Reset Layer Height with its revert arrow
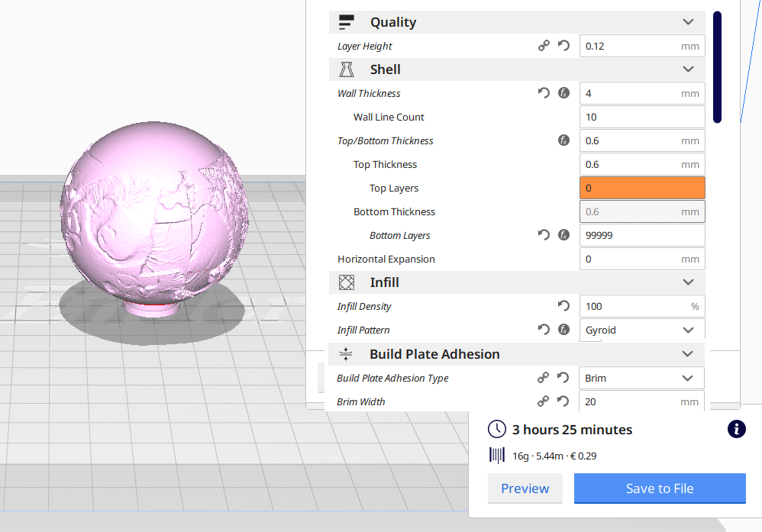 [x=563, y=46]
